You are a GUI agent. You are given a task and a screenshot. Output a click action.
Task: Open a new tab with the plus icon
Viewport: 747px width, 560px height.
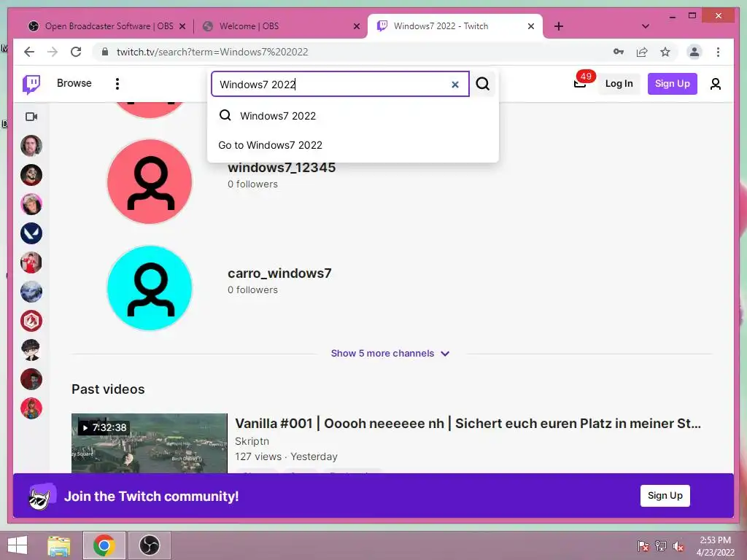tap(559, 26)
